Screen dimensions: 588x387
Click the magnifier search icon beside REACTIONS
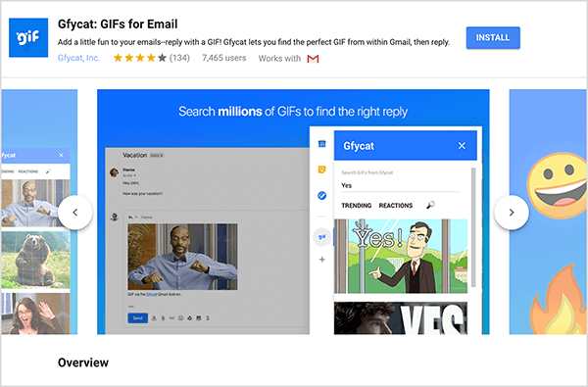(x=430, y=205)
